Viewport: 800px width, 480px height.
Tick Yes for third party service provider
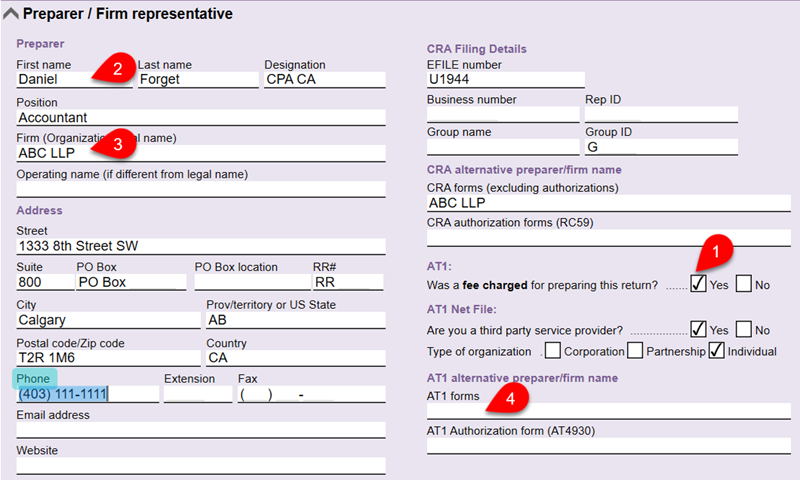pos(698,329)
